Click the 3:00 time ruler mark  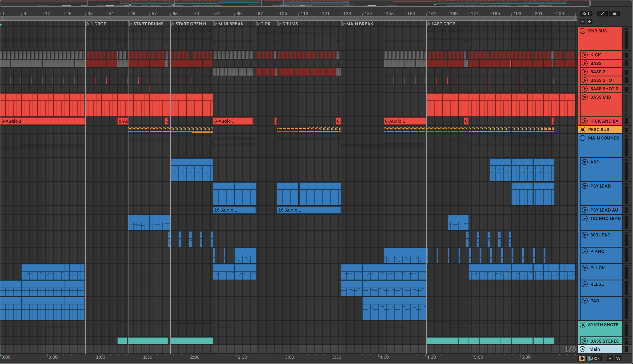point(289,357)
